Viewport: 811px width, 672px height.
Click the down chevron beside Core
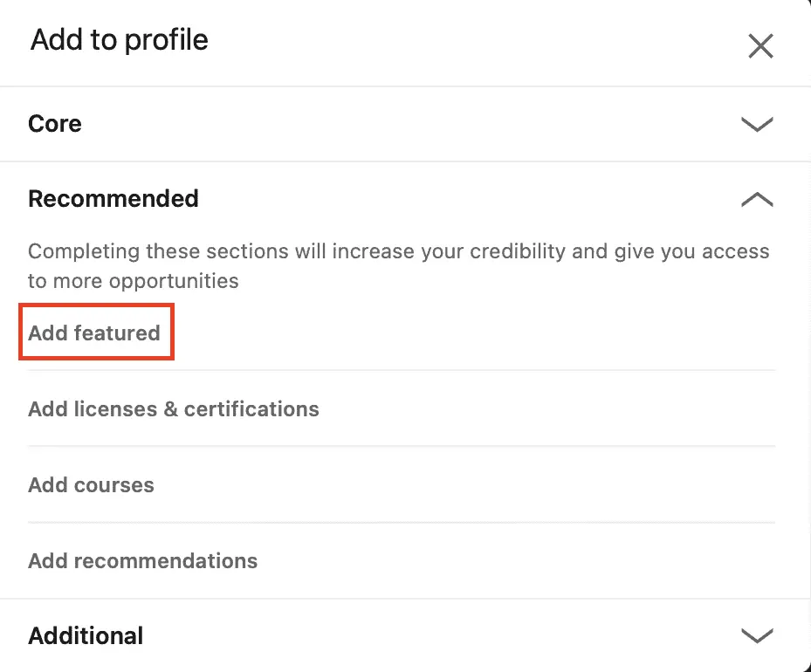pos(756,124)
